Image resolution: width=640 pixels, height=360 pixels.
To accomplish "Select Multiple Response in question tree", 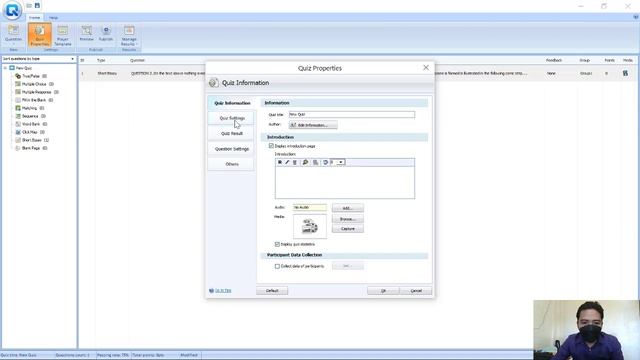I will [x=37, y=92].
